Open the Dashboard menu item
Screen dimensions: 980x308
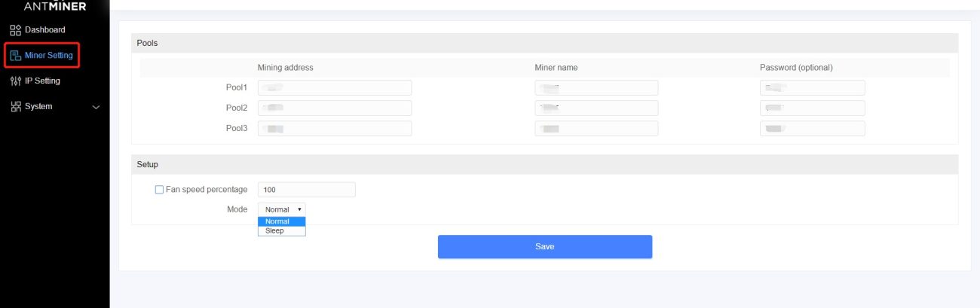(x=45, y=30)
